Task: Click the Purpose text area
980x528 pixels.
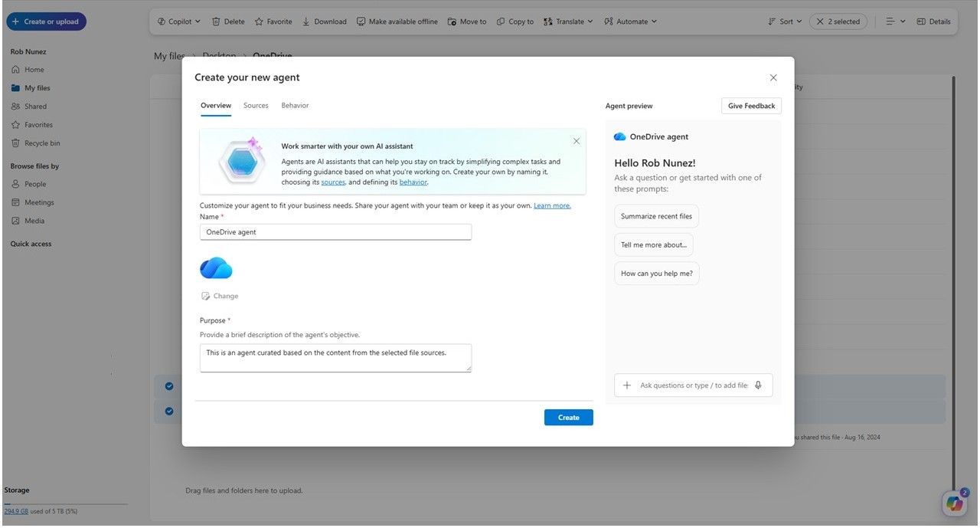Action: (x=335, y=358)
